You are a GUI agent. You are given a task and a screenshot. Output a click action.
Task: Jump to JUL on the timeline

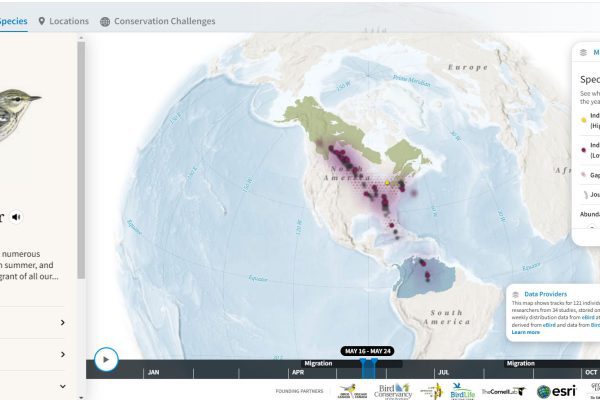pos(440,372)
